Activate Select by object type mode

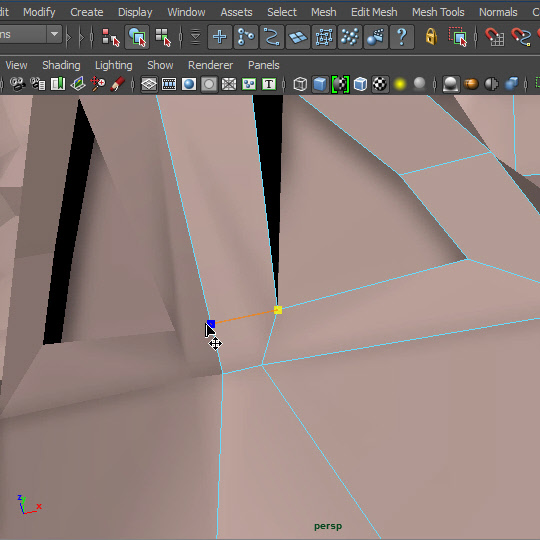(x=137, y=37)
